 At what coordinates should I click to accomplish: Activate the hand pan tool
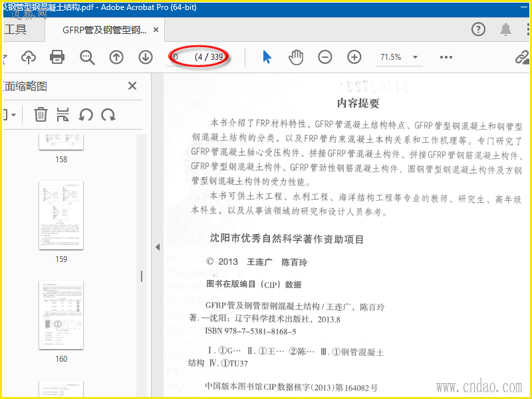[x=296, y=57]
